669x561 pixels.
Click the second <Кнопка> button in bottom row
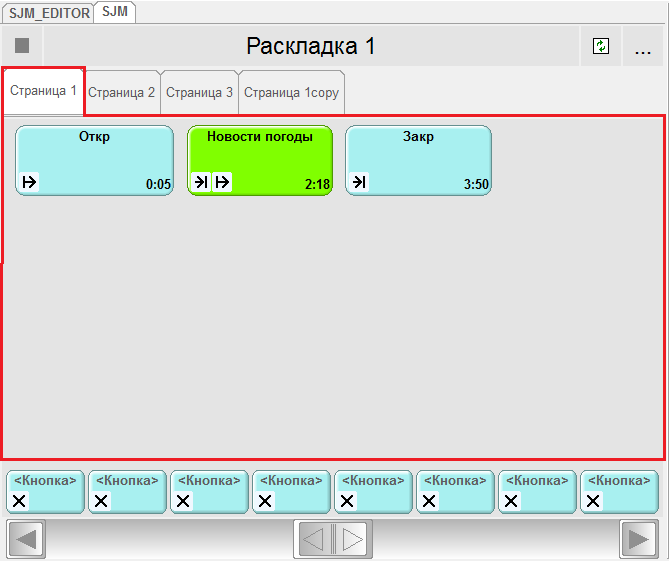127,492
